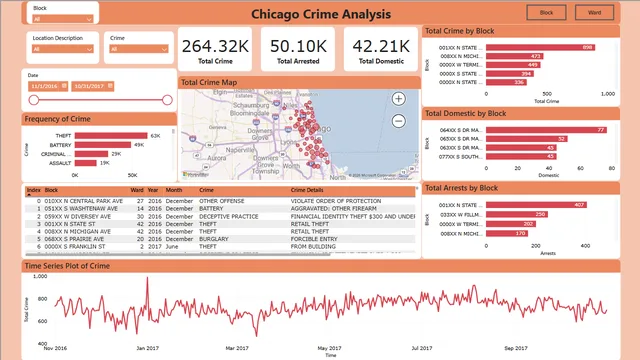Click the DECEPTIVE PRACTICE crime cell
640x360 pixels.
[x=229, y=216]
